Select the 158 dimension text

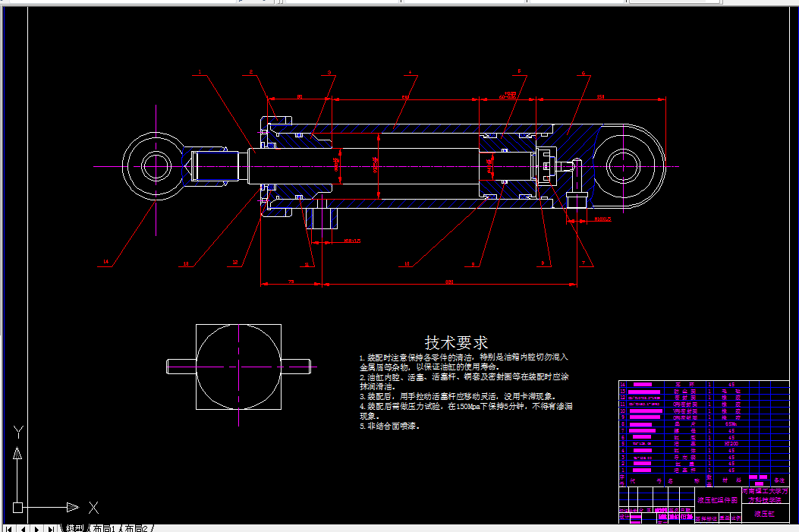click(x=600, y=96)
